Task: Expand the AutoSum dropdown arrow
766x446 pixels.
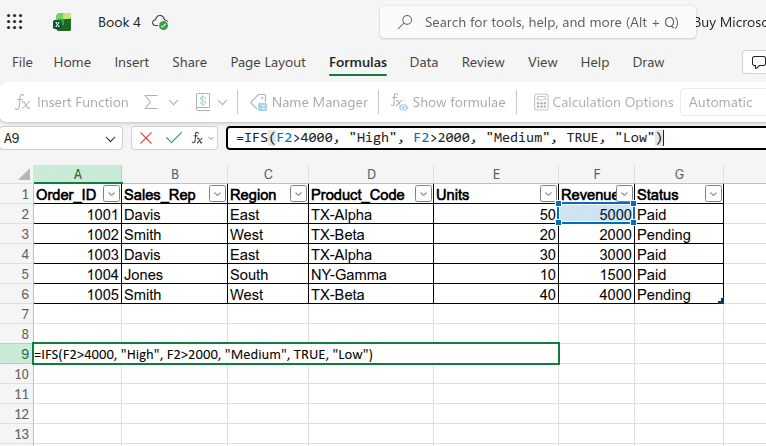Action: click(x=173, y=102)
